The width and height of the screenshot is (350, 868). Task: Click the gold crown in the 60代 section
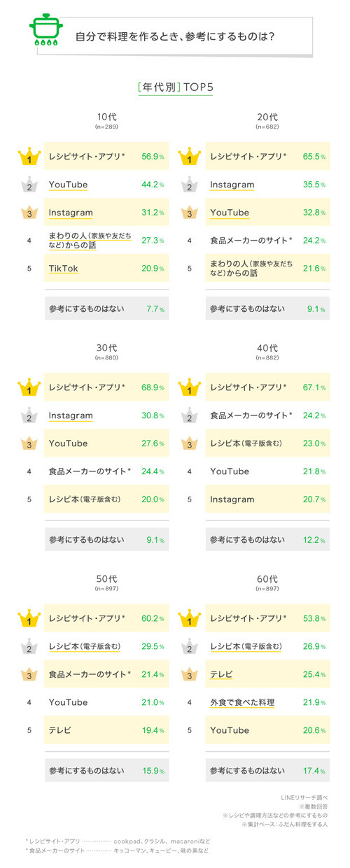[x=190, y=618]
